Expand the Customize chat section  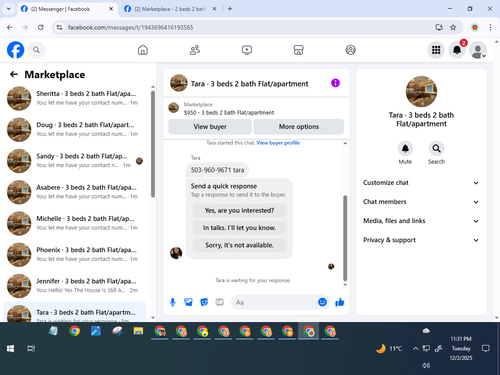(x=421, y=183)
